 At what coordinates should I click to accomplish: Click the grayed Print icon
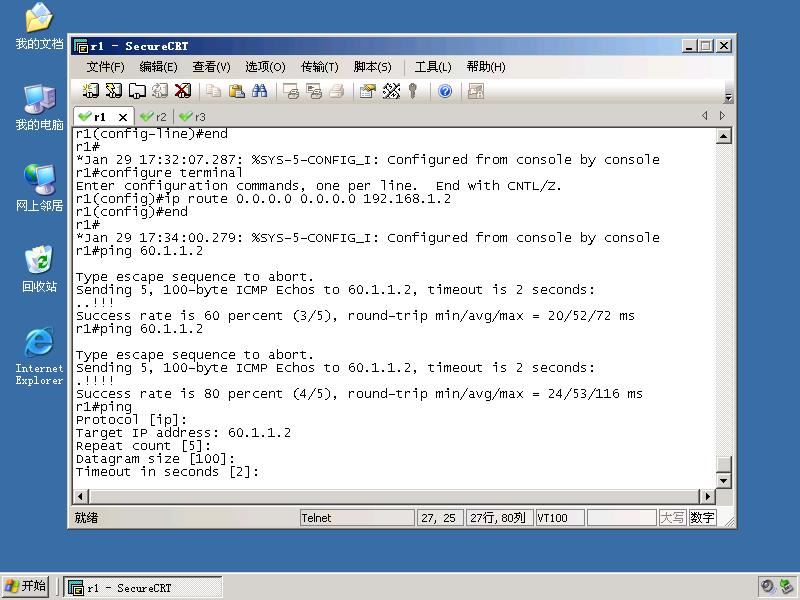point(337,91)
